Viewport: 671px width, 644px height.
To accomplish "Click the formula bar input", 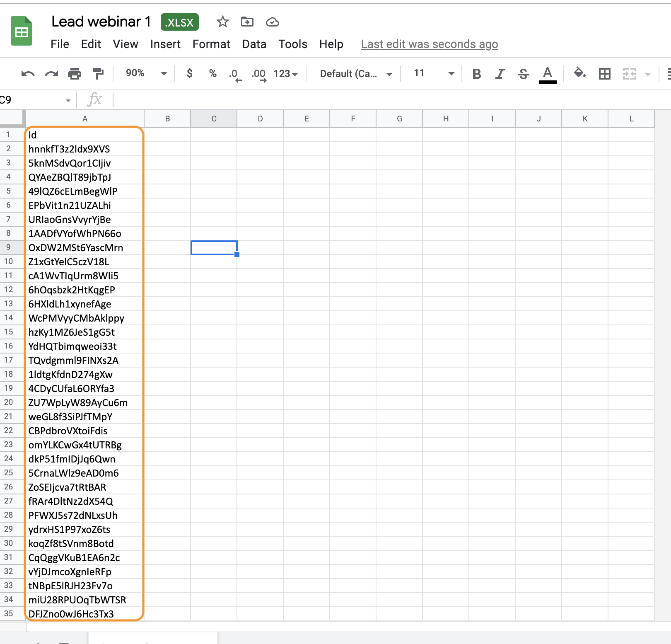I will point(391,100).
